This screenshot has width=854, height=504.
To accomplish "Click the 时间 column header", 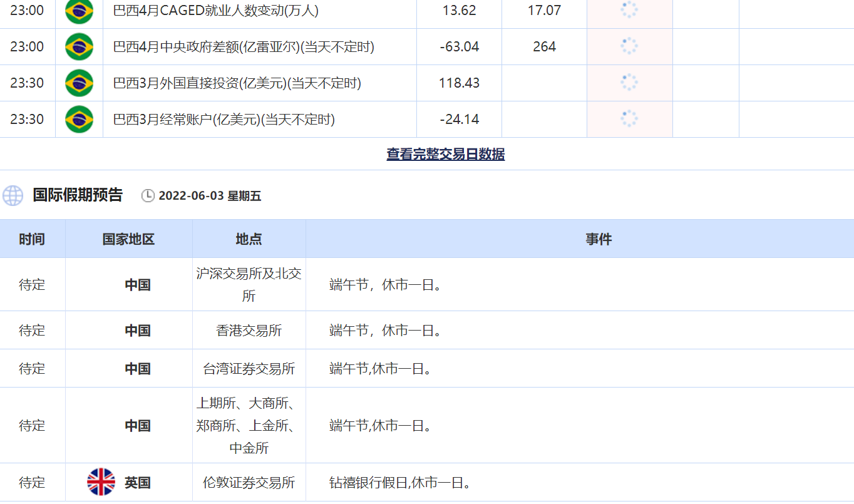I will pyautogui.click(x=32, y=239).
